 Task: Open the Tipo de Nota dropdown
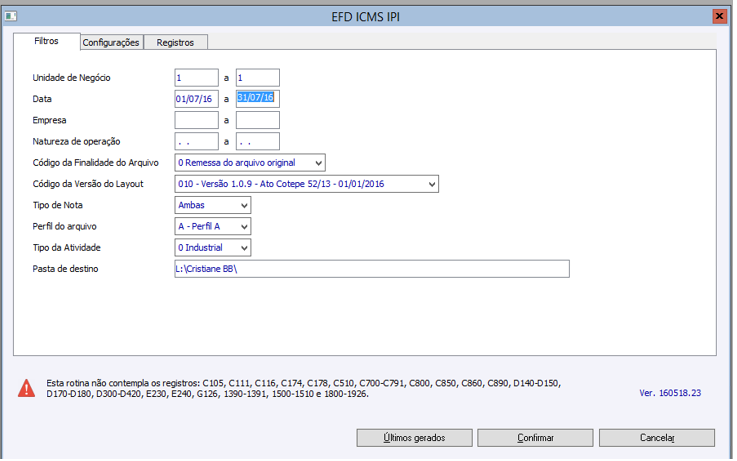click(212, 205)
